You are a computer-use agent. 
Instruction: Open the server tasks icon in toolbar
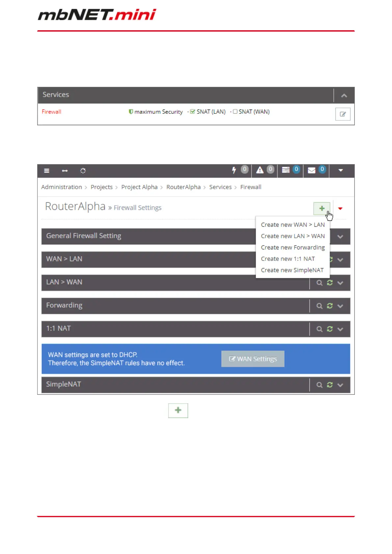tap(286, 170)
